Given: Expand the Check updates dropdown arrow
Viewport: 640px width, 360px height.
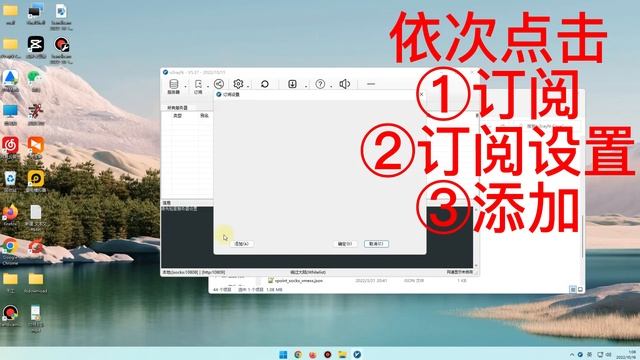Looking at the screenshot, I should click(306, 87).
